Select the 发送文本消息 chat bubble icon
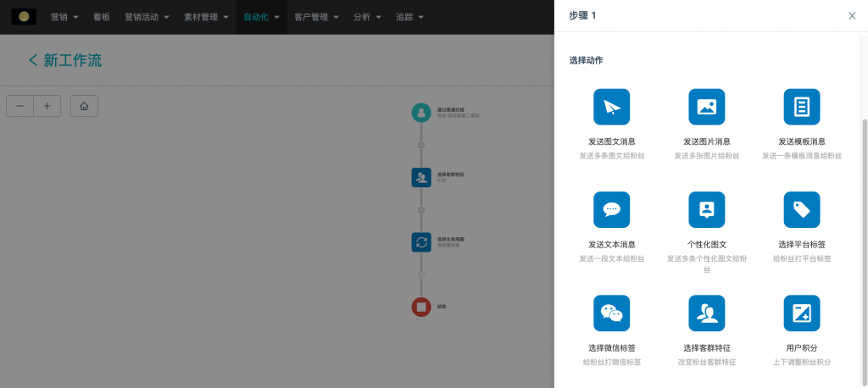Screen dimensions: 868x388 (611, 209)
